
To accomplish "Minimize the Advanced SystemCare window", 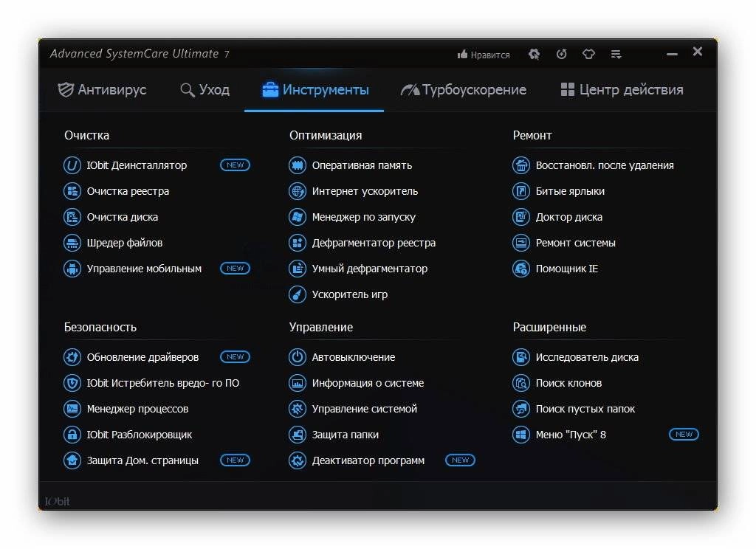I will point(672,54).
